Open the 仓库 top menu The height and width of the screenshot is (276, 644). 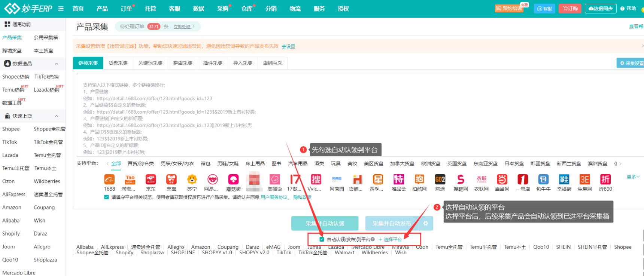click(247, 9)
